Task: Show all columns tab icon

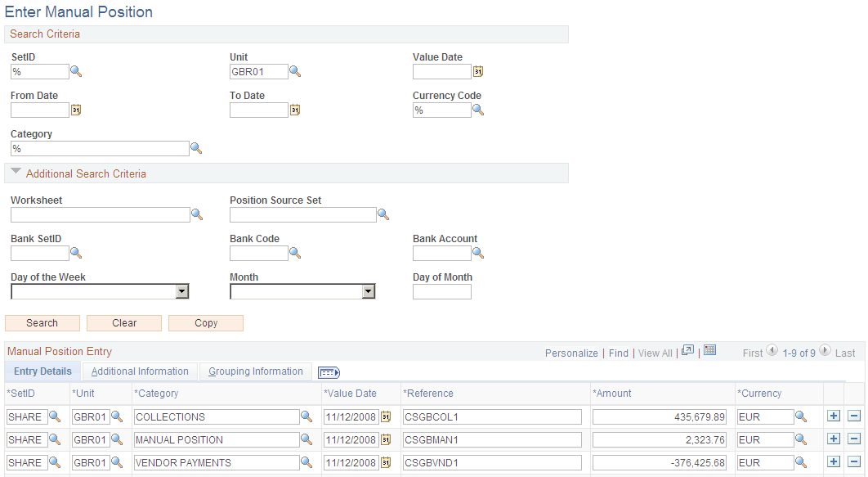Action: (x=329, y=373)
